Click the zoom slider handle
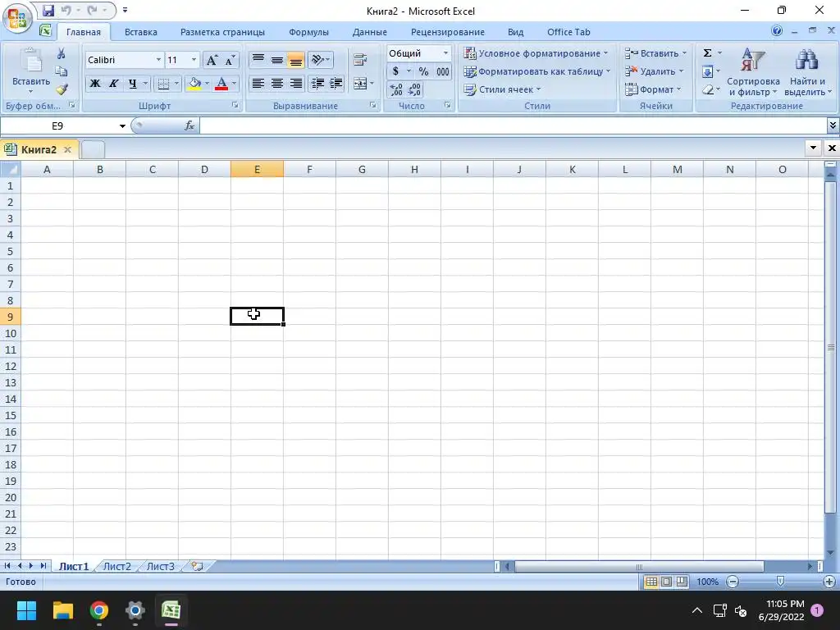 [781, 582]
